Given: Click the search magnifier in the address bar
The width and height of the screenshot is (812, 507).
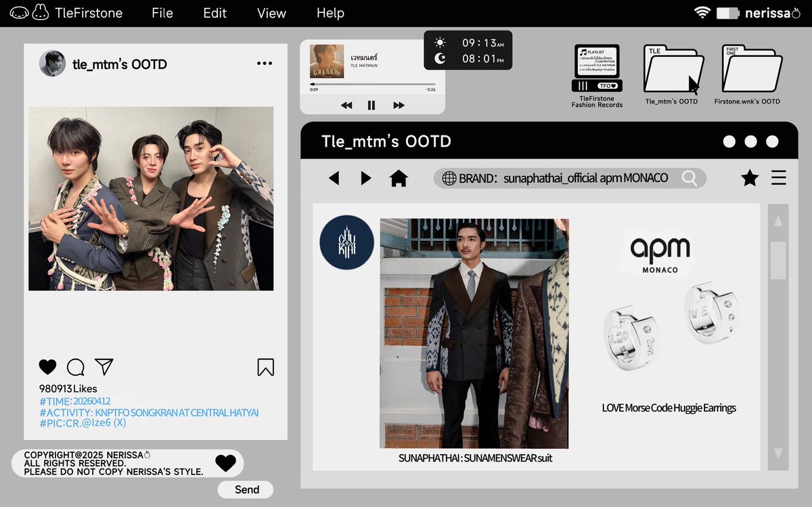Looking at the screenshot, I should click(690, 178).
